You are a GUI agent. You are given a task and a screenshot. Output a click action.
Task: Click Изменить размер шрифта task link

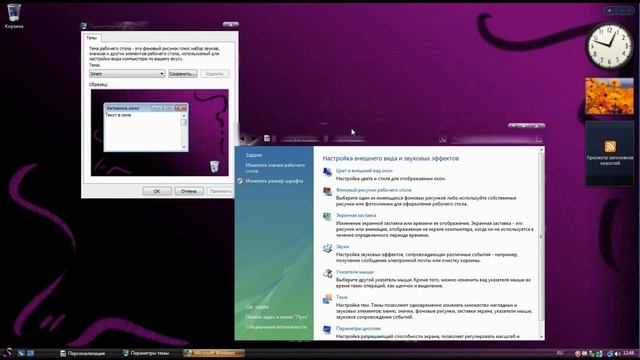[274, 181]
